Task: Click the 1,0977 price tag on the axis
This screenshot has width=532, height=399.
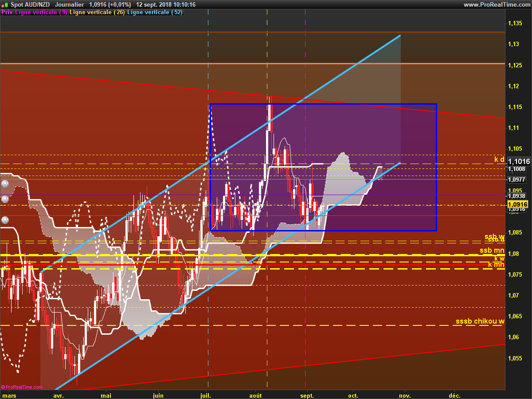Action: click(x=516, y=180)
